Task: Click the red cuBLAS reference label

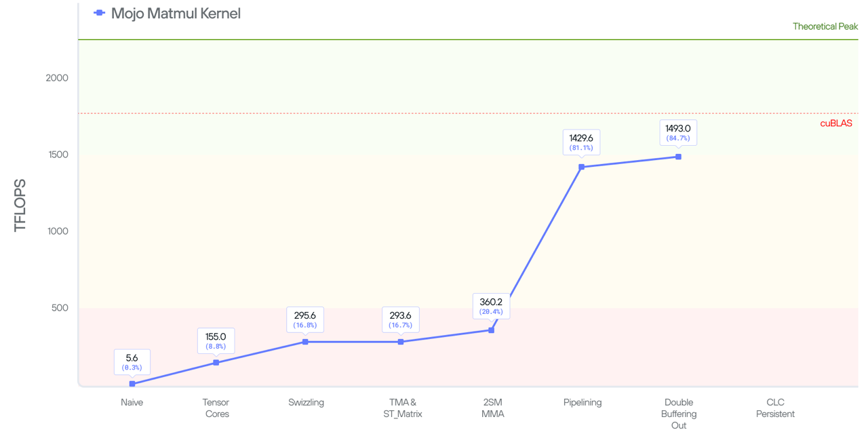Action: [x=836, y=123]
